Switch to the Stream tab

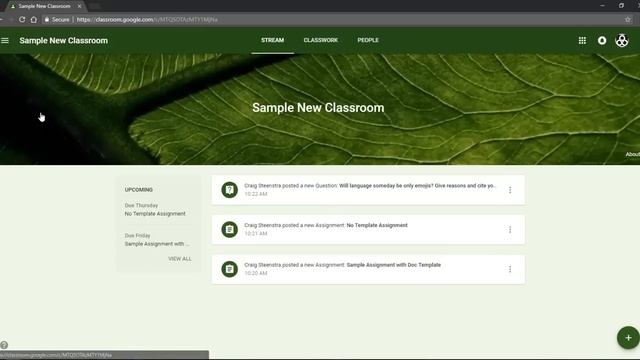click(x=272, y=40)
